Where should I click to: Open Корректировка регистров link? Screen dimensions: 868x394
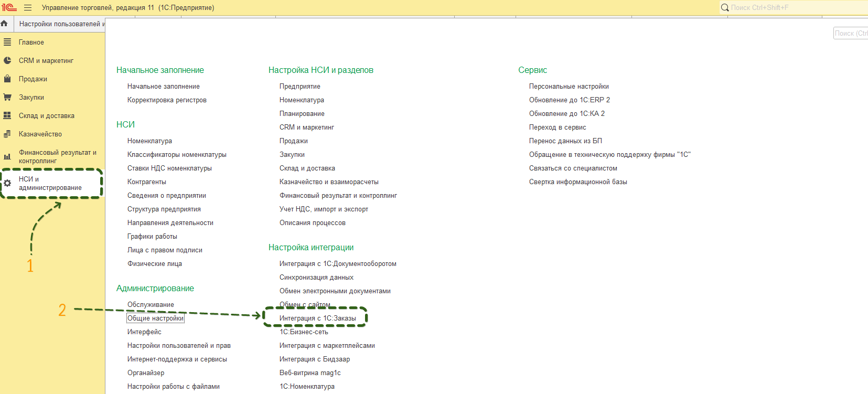(167, 100)
